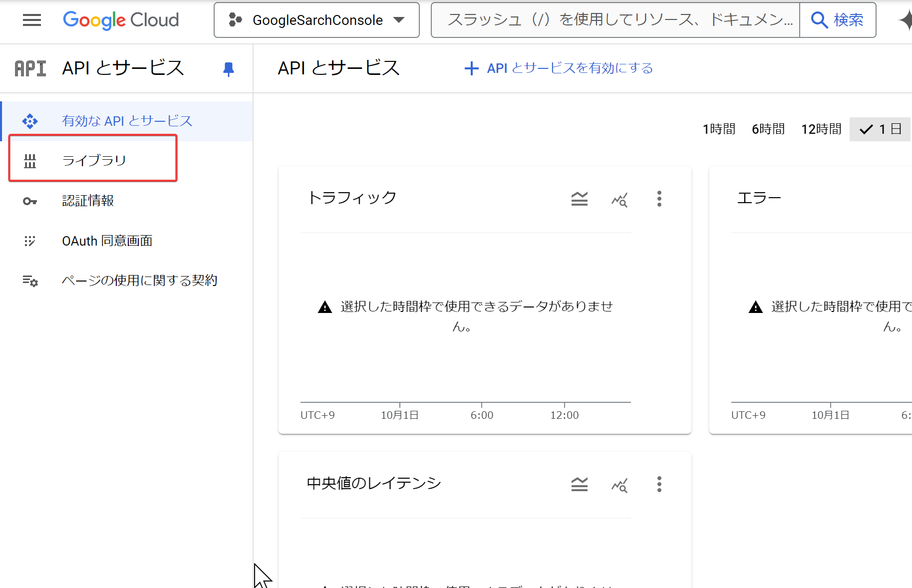Click the magnifier icon in search button
This screenshot has width=912, height=588.
click(x=819, y=20)
